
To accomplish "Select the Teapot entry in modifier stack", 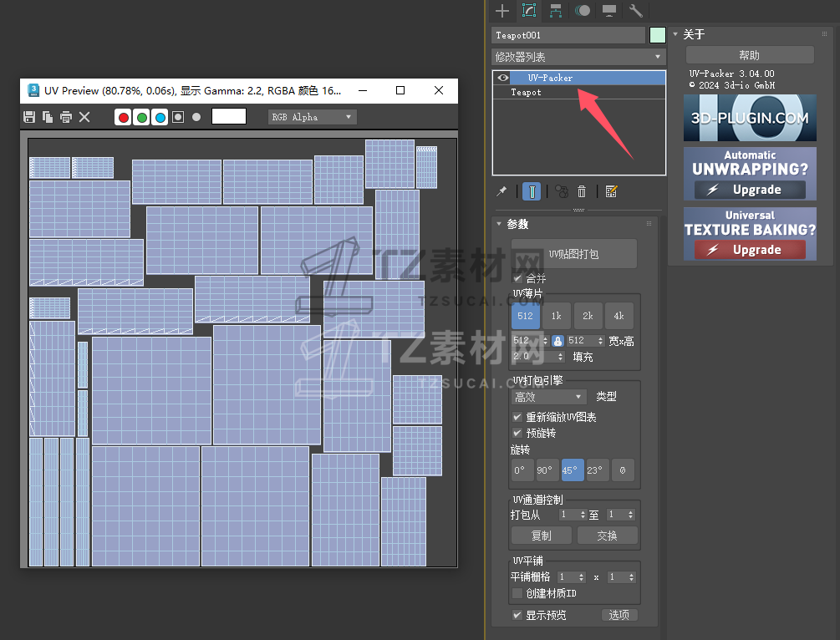I will click(527, 93).
